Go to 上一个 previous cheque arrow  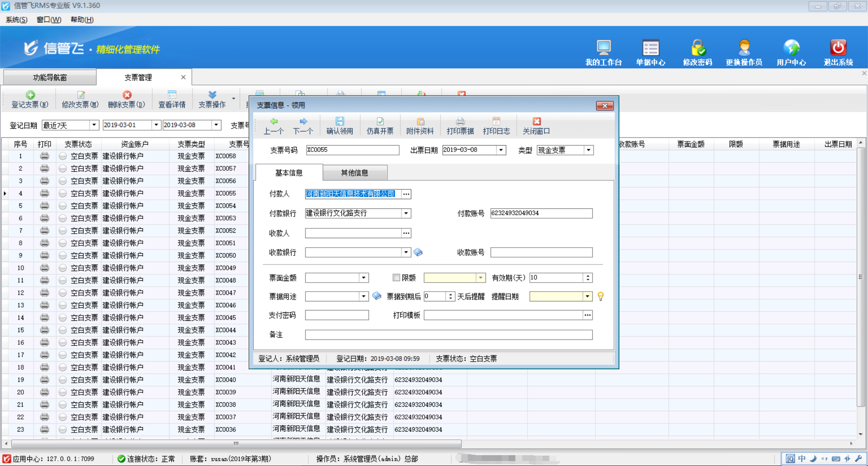tap(274, 122)
